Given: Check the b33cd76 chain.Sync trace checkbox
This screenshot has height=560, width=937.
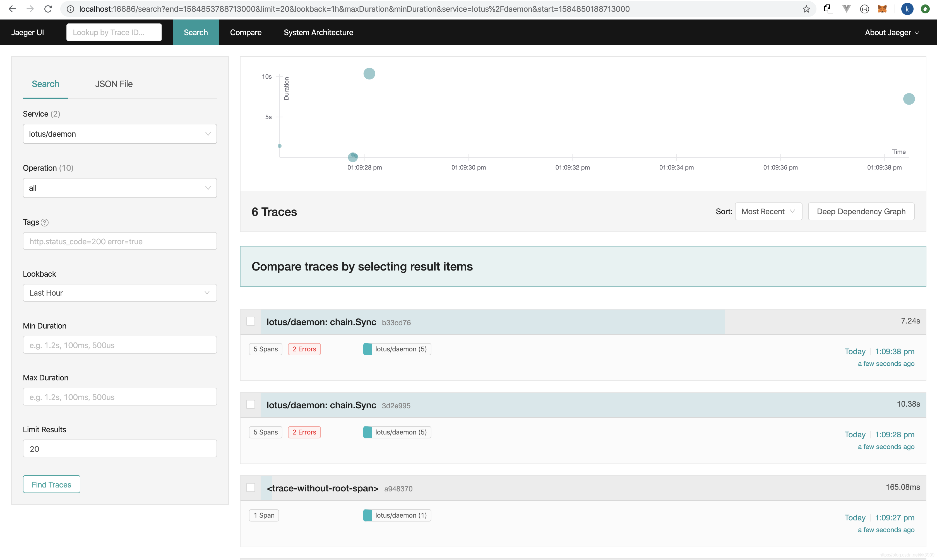Looking at the screenshot, I should (x=250, y=321).
